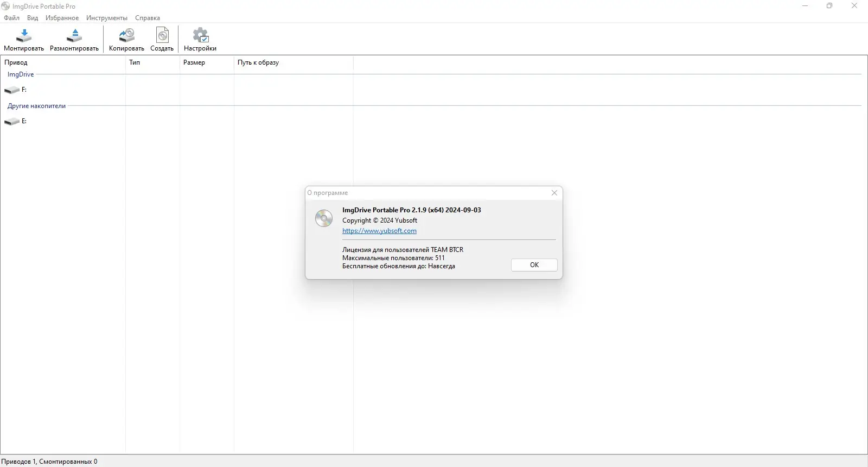Sort by Тип column header
Image resolution: width=868 pixels, height=467 pixels.
[x=152, y=62]
